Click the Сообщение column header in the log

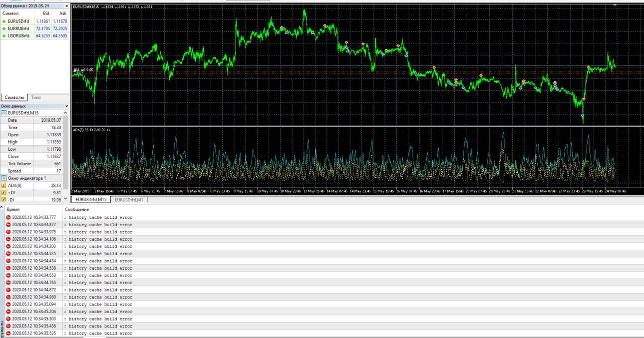click(77, 210)
